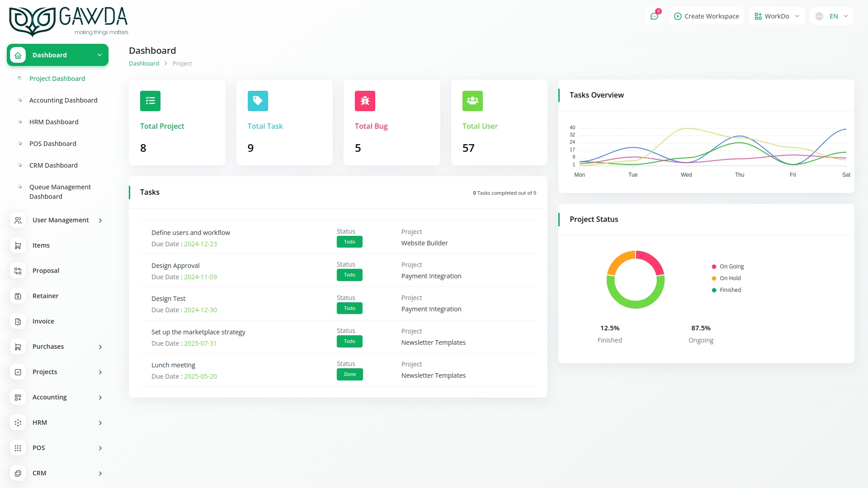Toggle the On Going legend in Project Status chart
This screenshot has width=868, height=488.
(727, 266)
